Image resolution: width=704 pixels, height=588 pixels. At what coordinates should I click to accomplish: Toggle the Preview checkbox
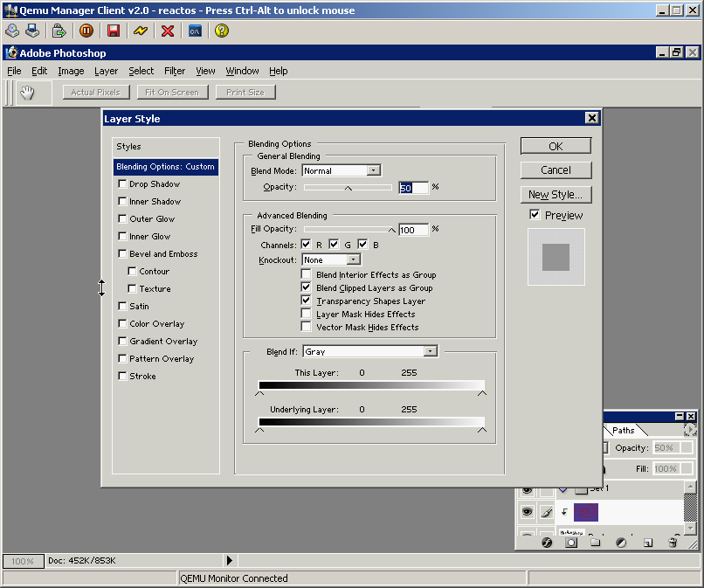(535, 215)
